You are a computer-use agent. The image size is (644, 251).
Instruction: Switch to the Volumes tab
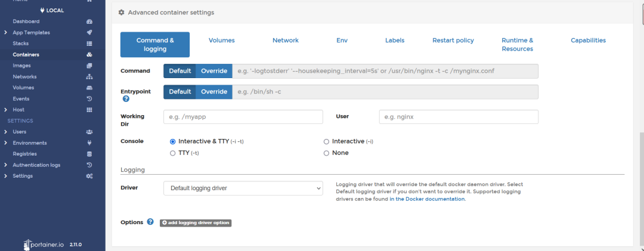click(x=221, y=41)
